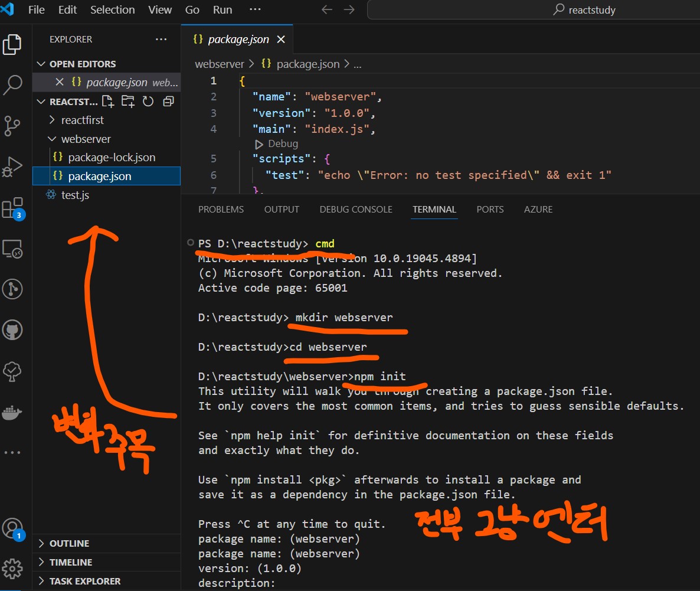The height and width of the screenshot is (591, 700).
Task: Switch to the PORTS panel tab
Action: [x=490, y=210]
